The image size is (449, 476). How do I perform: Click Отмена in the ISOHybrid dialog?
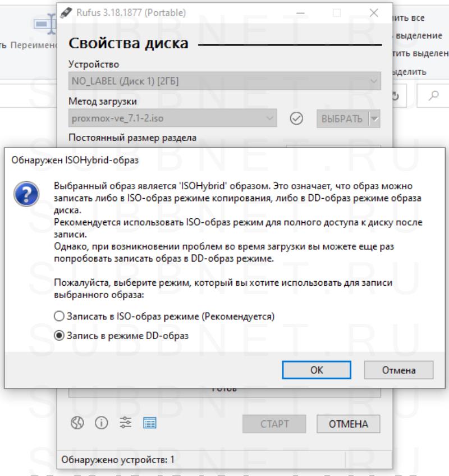tap(398, 370)
